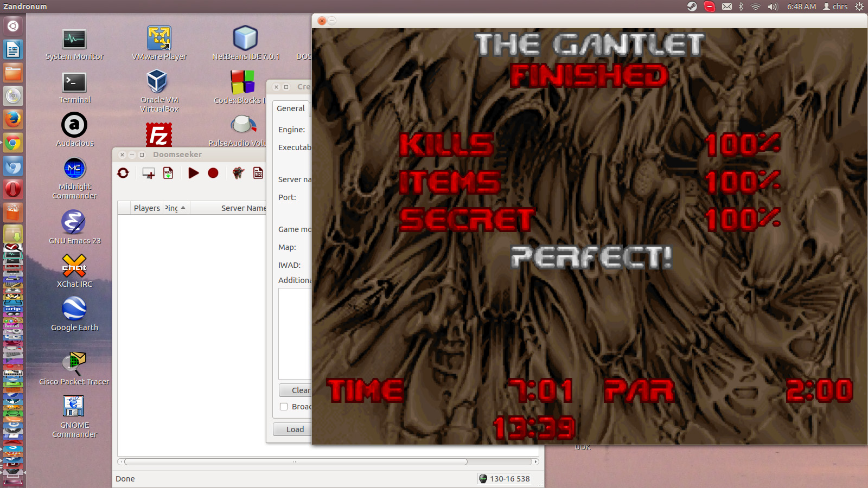Screen dimensions: 868x488
Task: Open the sound volume indicator
Action: coord(773,7)
